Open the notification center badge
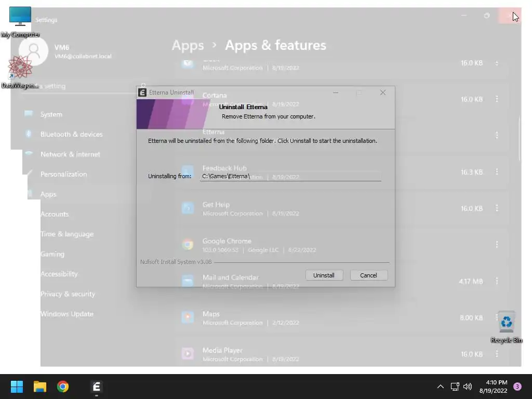This screenshot has width=532, height=399. click(x=517, y=387)
